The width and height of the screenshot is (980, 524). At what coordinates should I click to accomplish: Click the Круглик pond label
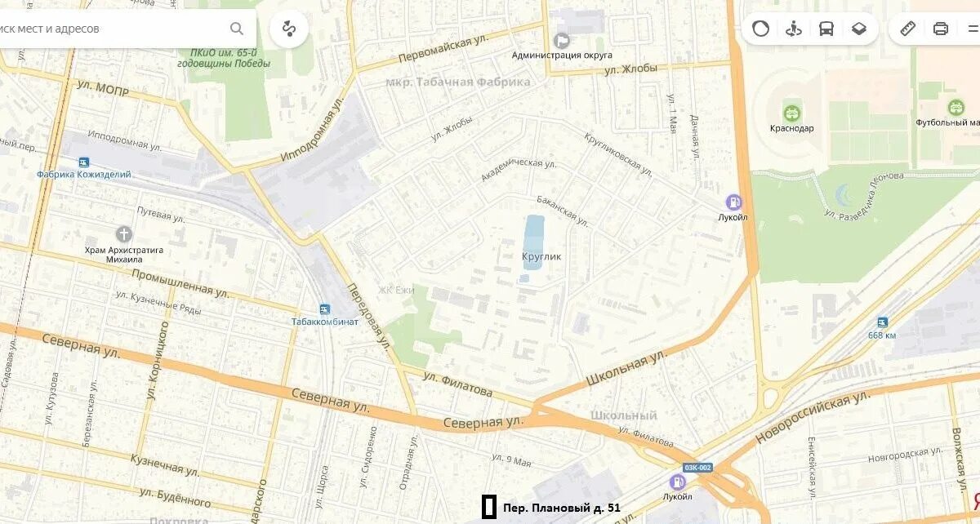coord(541,256)
